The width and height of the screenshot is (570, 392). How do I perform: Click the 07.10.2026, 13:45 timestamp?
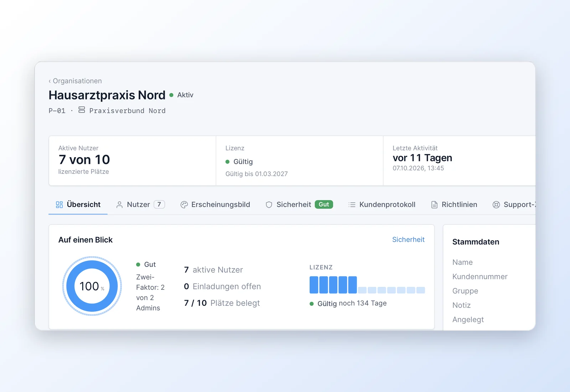(x=418, y=168)
